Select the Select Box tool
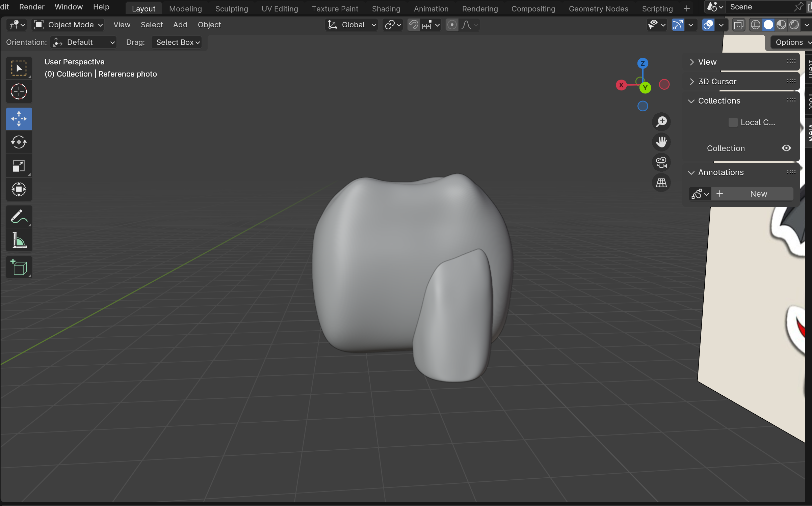This screenshot has width=812, height=506. pos(19,68)
